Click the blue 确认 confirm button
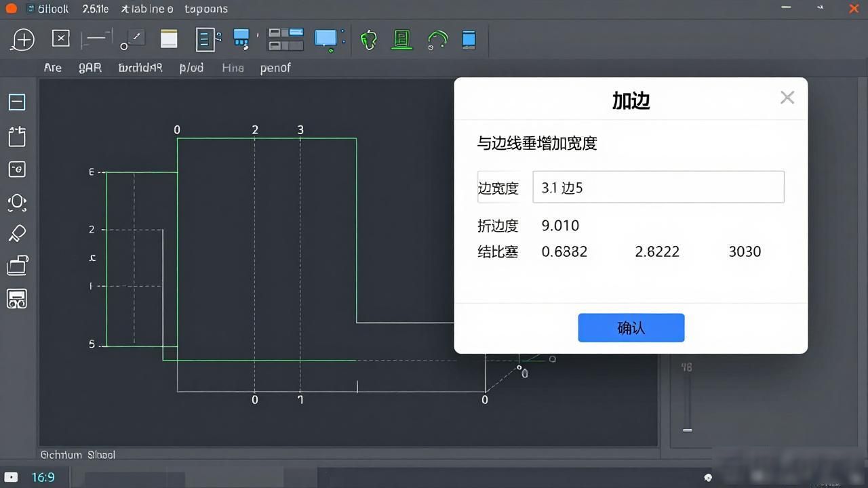868x488 pixels. pyautogui.click(x=631, y=328)
